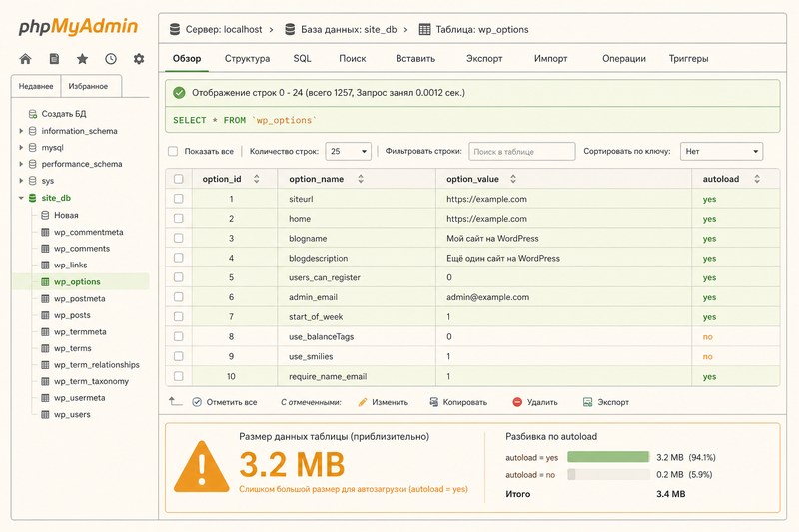Click wp_commentmeta table icon

(x=45, y=232)
